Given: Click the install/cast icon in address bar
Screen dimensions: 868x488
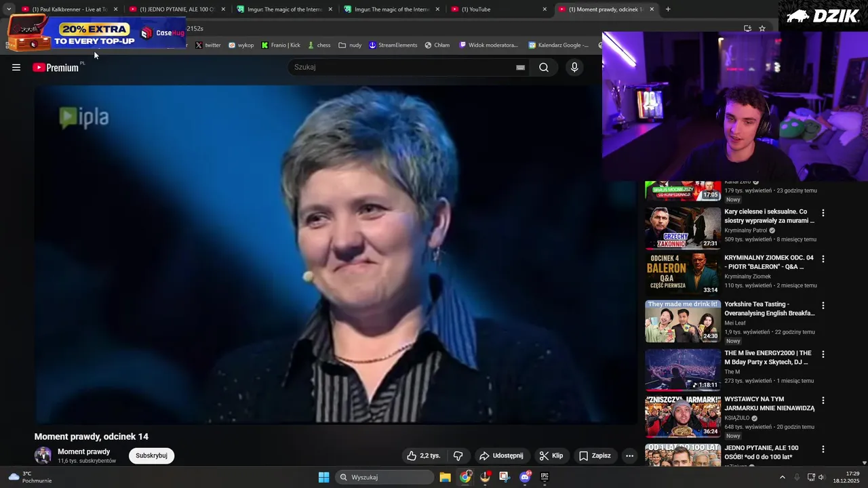Looking at the screenshot, I should 747,28.
